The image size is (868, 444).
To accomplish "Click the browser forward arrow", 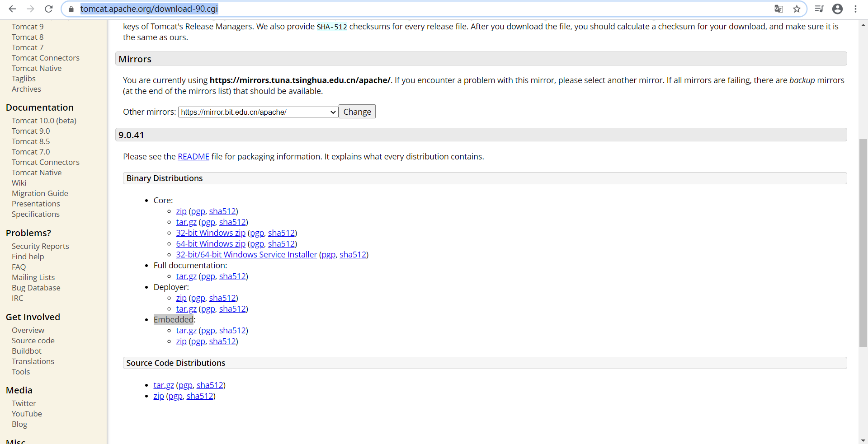I will 31,9.
